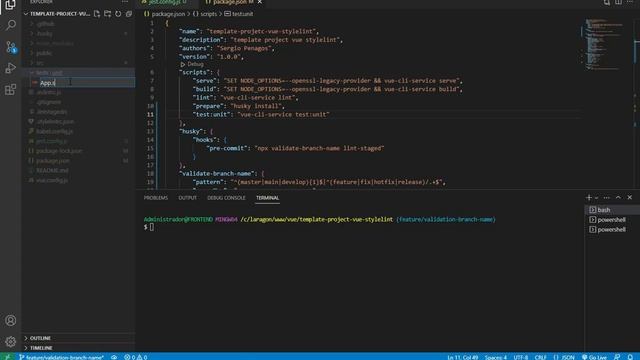The image size is (640, 360).
Task: Open Explorer more actions ellipsis
Action: 125,2
